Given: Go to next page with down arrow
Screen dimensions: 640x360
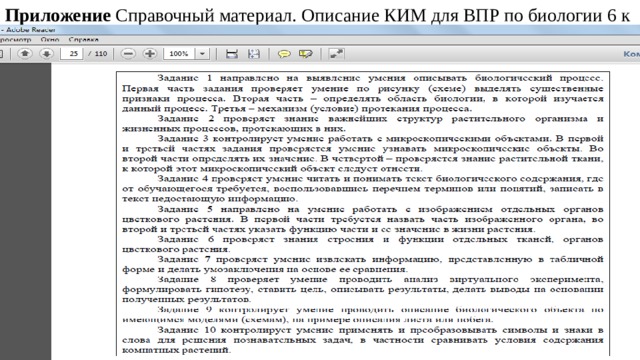Looking at the screenshot, I should tap(47, 53).
